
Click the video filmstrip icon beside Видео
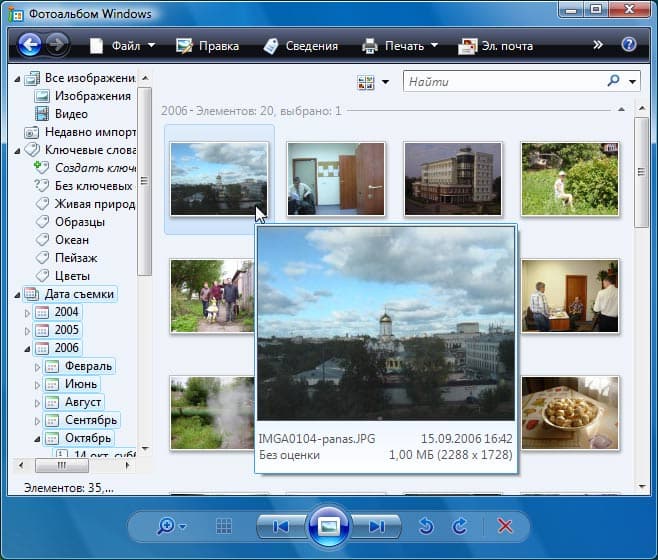[x=42, y=114]
